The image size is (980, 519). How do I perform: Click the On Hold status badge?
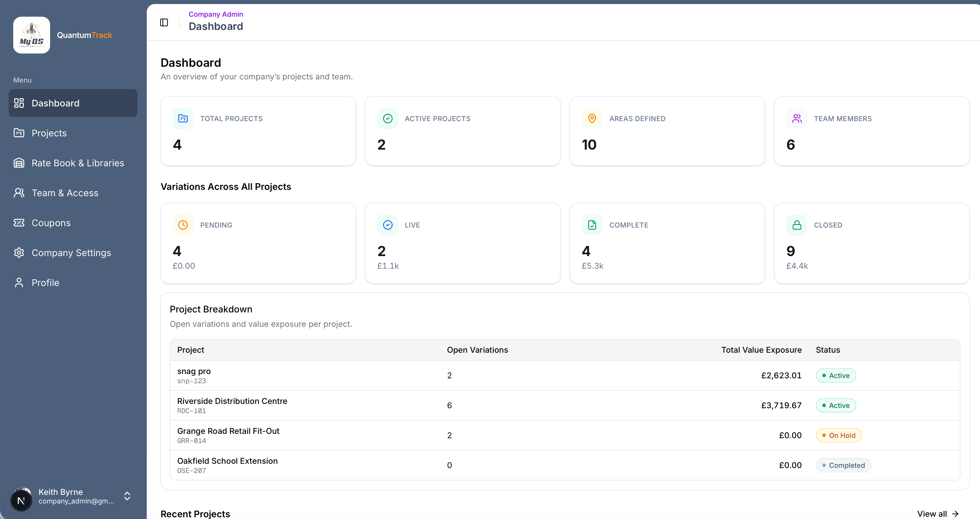tap(839, 435)
